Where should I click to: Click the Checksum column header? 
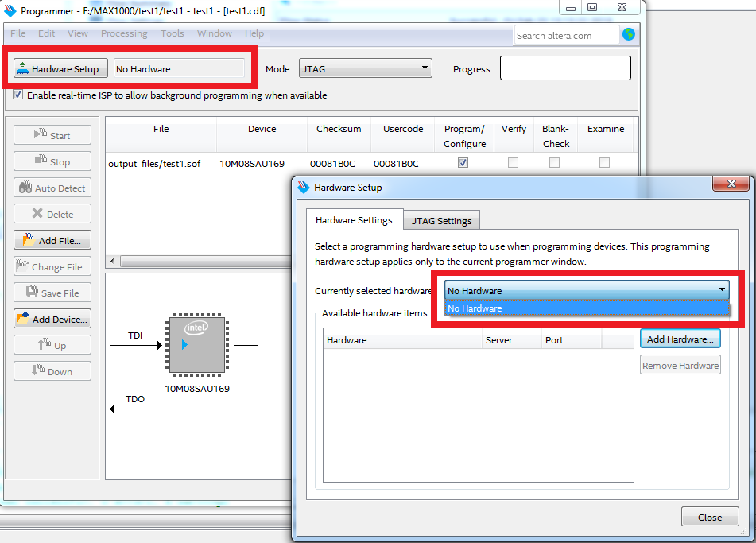tap(339, 135)
